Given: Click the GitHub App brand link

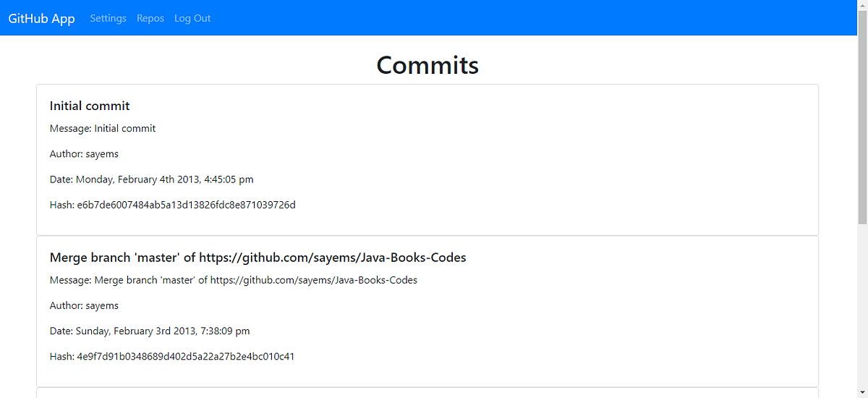Looking at the screenshot, I should tap(41, 18).
